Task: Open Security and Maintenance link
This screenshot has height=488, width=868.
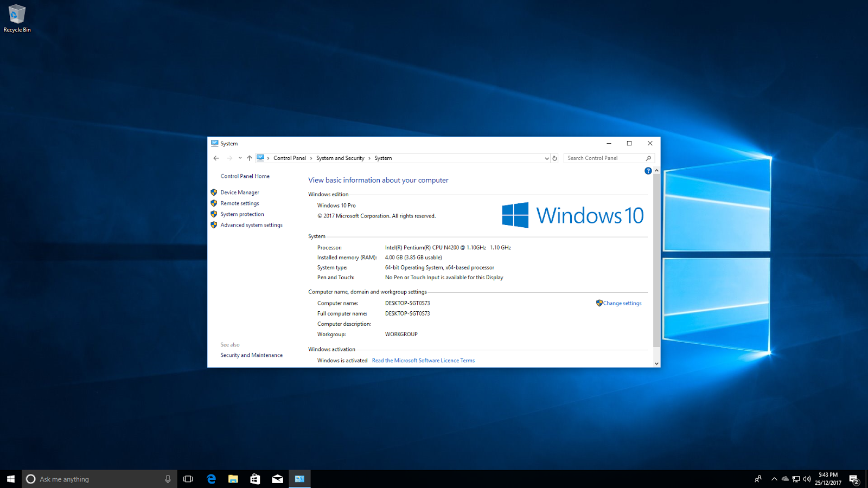Action: (251, 355)
